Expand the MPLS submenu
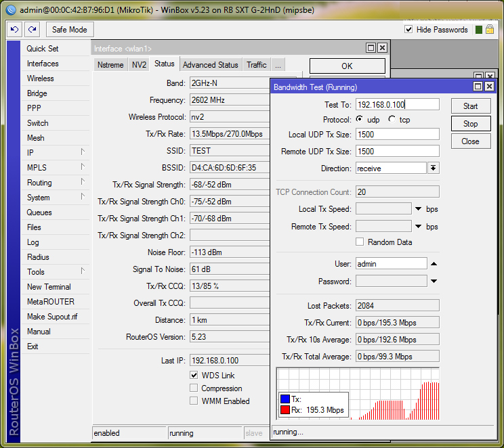The image size is (504, 448). [x=83, y=166]
